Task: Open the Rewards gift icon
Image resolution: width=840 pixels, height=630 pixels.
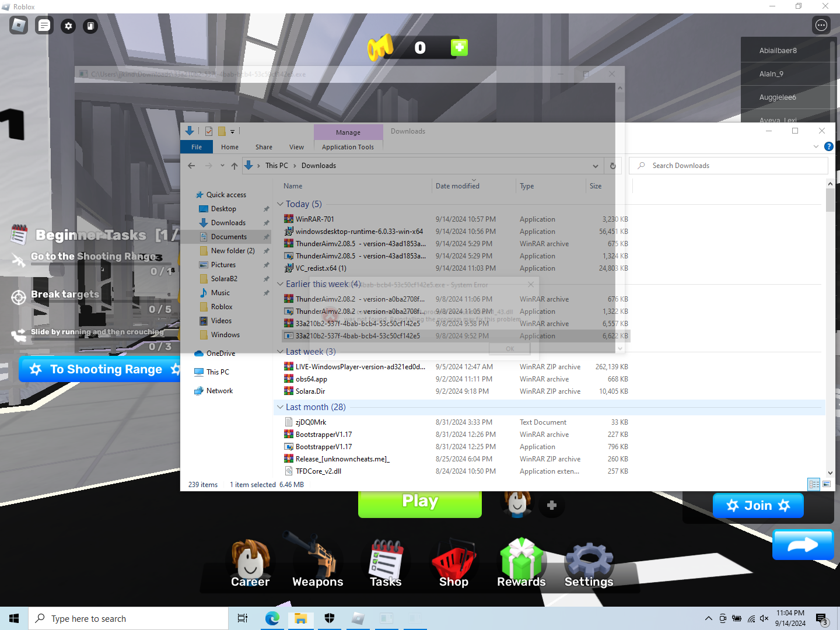Action: click(521, 563)
